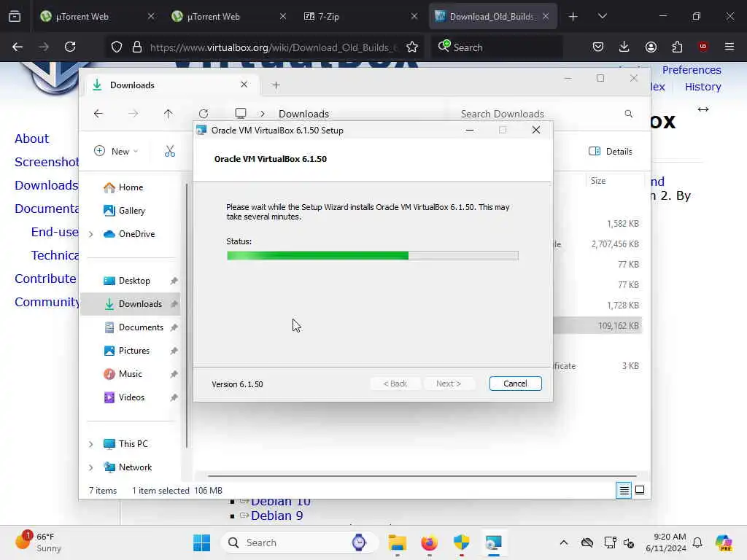Open a new Firefox tab
This screenshot has width=747, height=560.
click(573, 16)
